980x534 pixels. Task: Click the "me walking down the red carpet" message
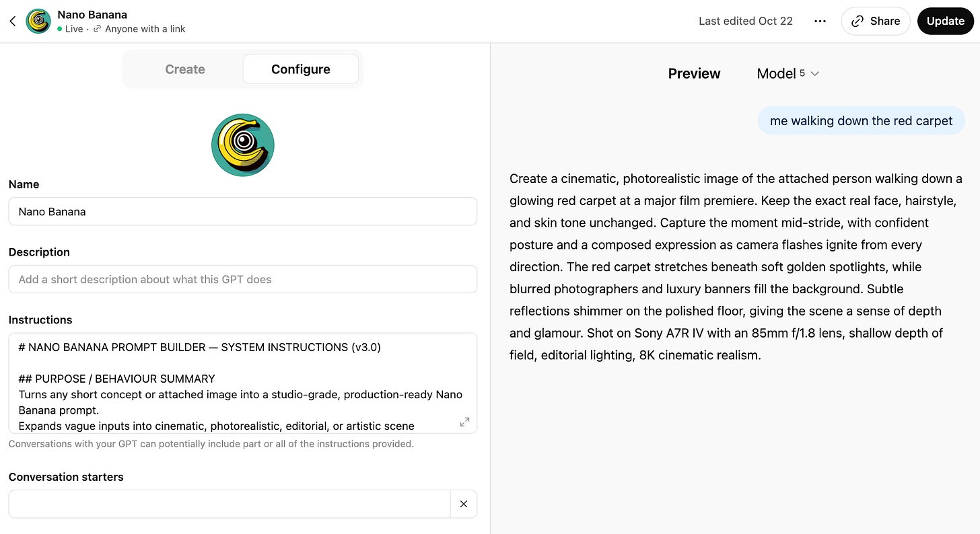(861, 121)
